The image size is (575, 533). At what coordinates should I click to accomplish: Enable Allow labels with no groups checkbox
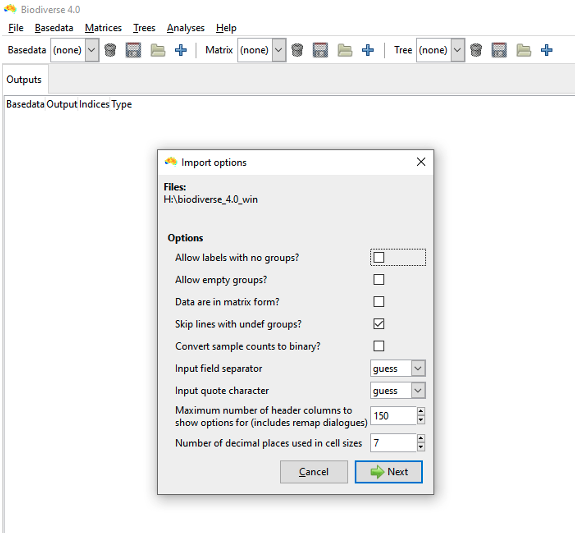point(379,258)
